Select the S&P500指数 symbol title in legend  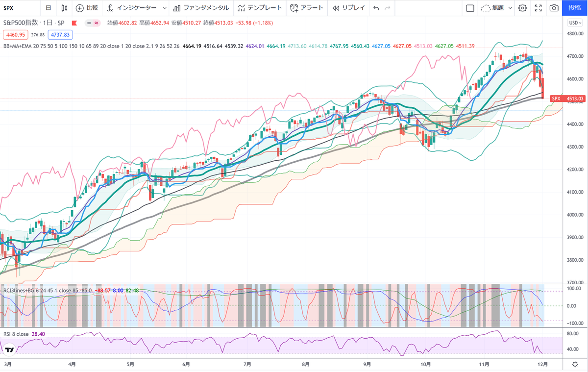pos(22,23)
